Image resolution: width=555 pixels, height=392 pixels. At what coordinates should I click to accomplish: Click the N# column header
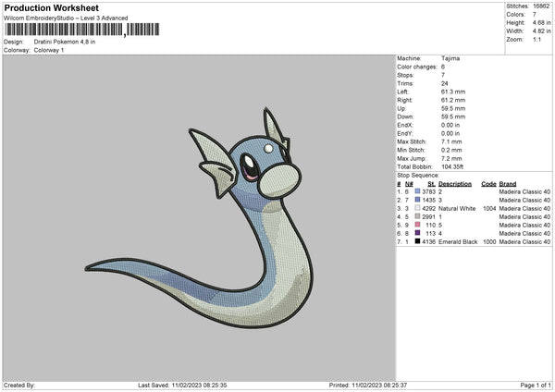click(x=409, y=184)
